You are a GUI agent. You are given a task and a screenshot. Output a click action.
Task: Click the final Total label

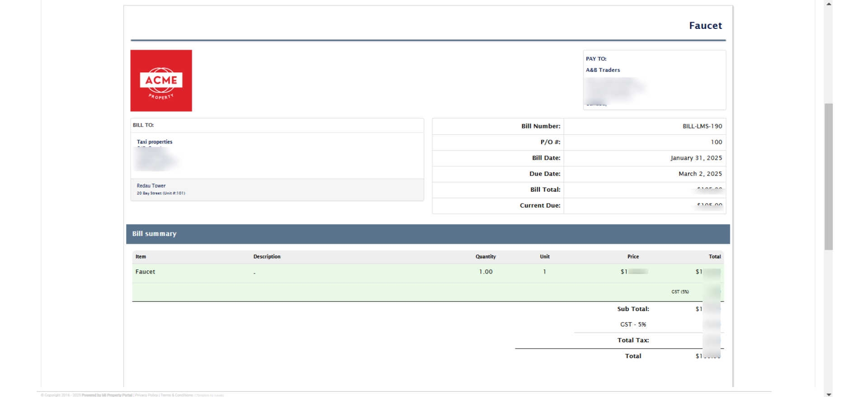tap(633, 356)
